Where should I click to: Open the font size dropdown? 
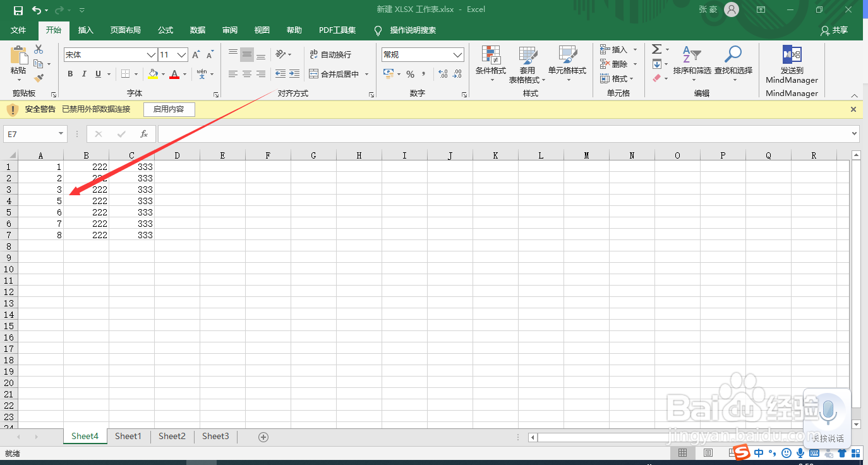tap(182, 55)
